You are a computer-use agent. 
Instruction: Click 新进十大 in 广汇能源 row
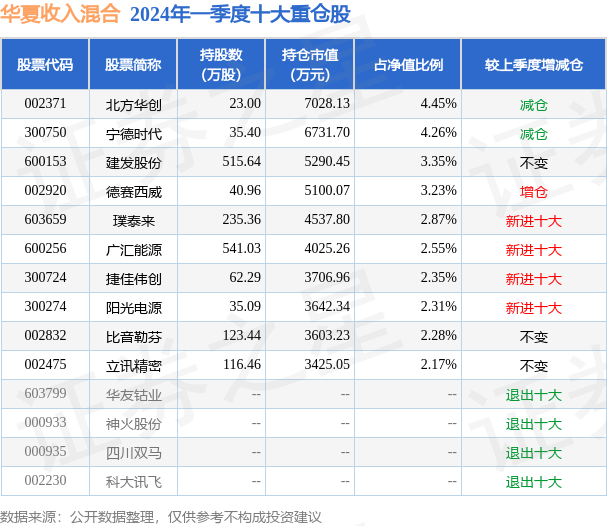[533, 250]
